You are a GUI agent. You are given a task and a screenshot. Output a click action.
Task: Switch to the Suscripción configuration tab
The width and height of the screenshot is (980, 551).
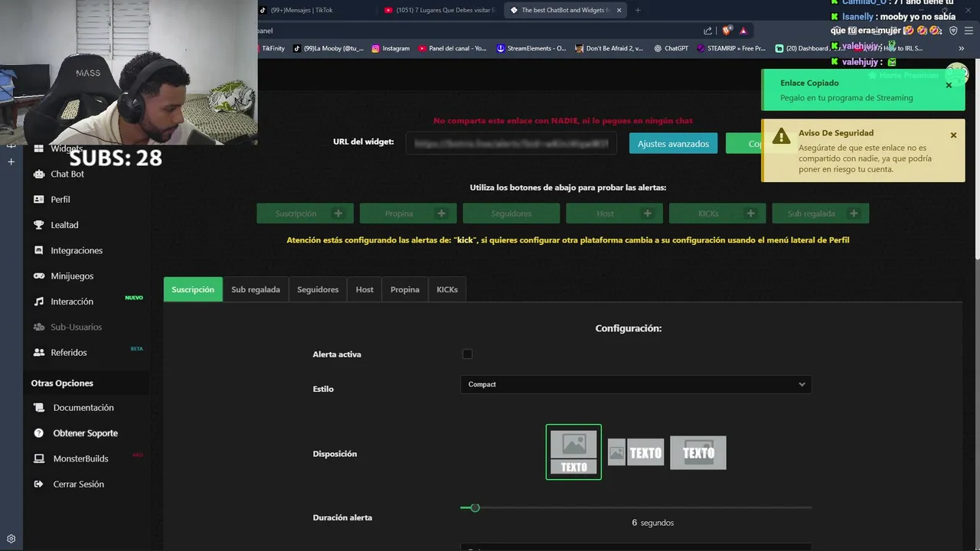[193, 289]
